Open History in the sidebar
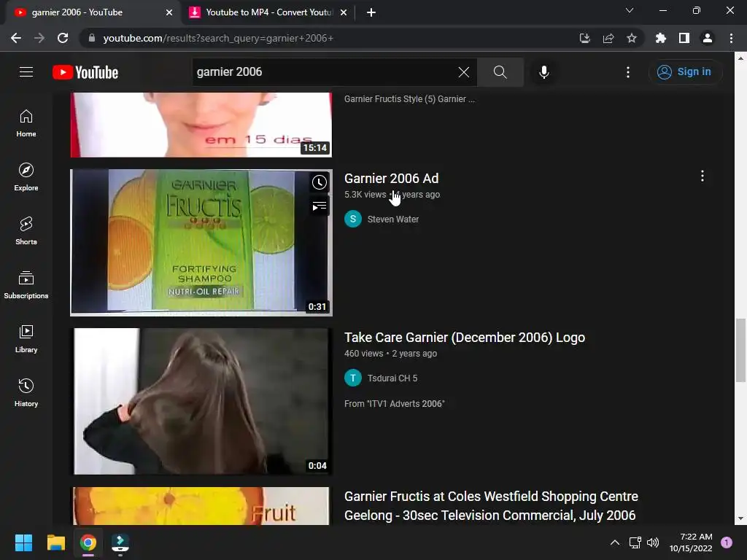 coord(26,393)
